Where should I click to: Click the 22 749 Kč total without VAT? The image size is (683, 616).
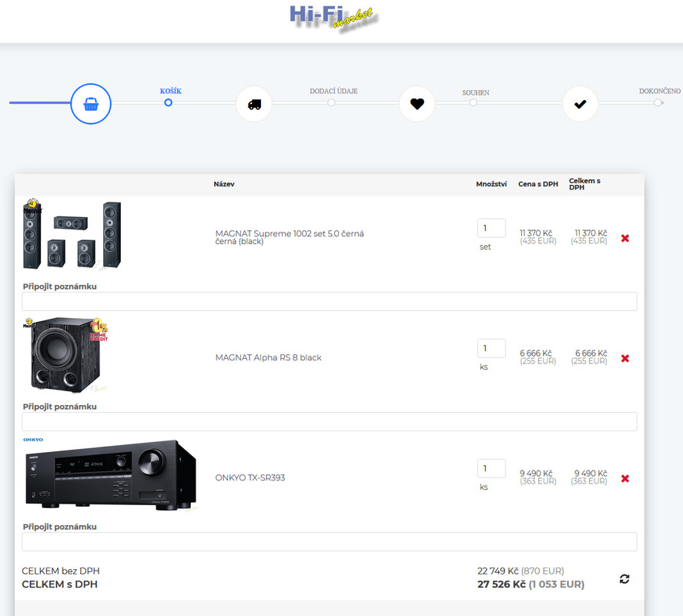[x=498, y=571]
